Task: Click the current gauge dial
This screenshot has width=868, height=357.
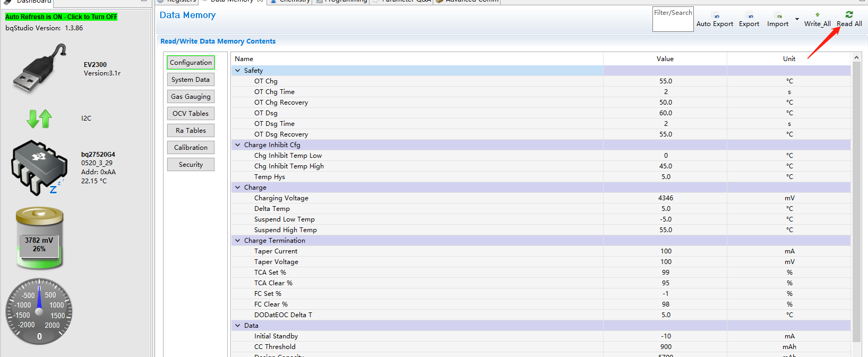Action: coord(39,312)
